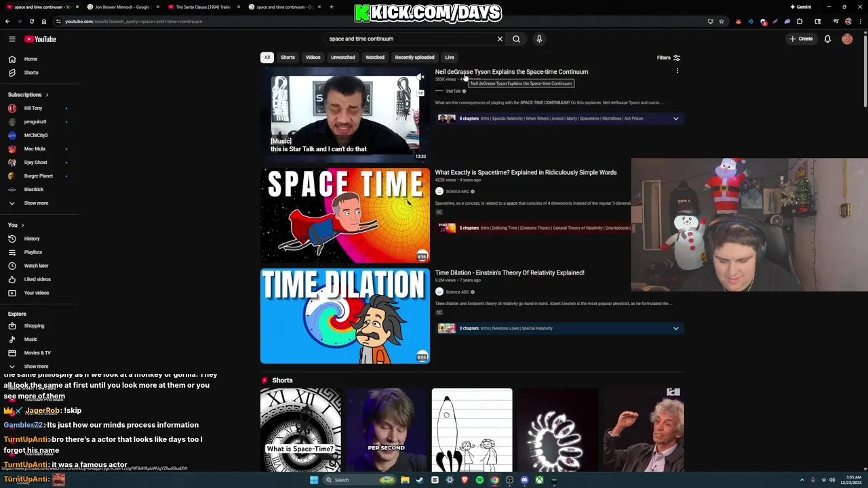Open a new browser tab
The width and height of the screenshot is (868, 488).
click(x=331, y=7)
